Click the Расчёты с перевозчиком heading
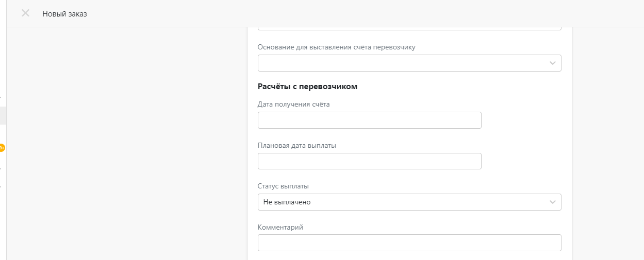This screenshot has height=260, width=644. coord(307,86)
